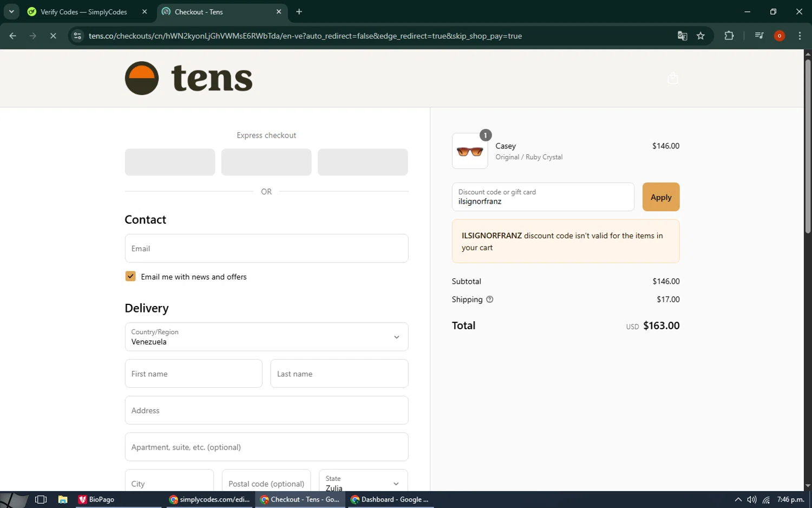Open media controls icon
The height and width of the screenshot is (508, 812).
click(759, 36)
